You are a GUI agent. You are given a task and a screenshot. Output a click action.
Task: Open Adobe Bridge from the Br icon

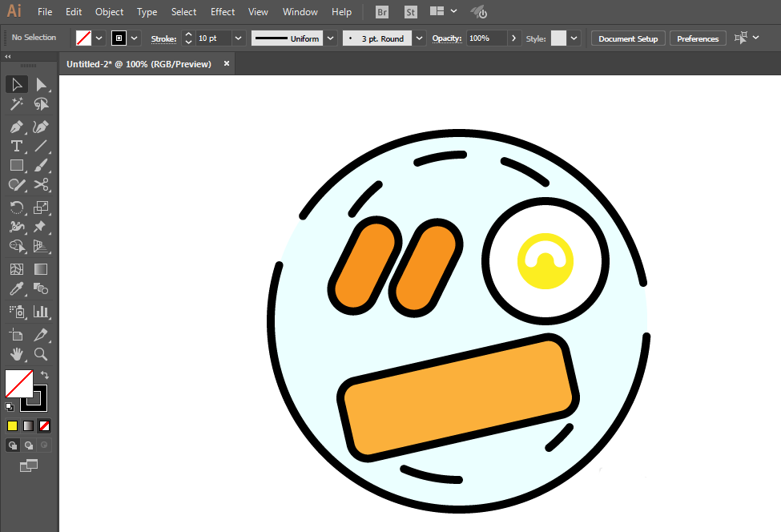(383, 12)
